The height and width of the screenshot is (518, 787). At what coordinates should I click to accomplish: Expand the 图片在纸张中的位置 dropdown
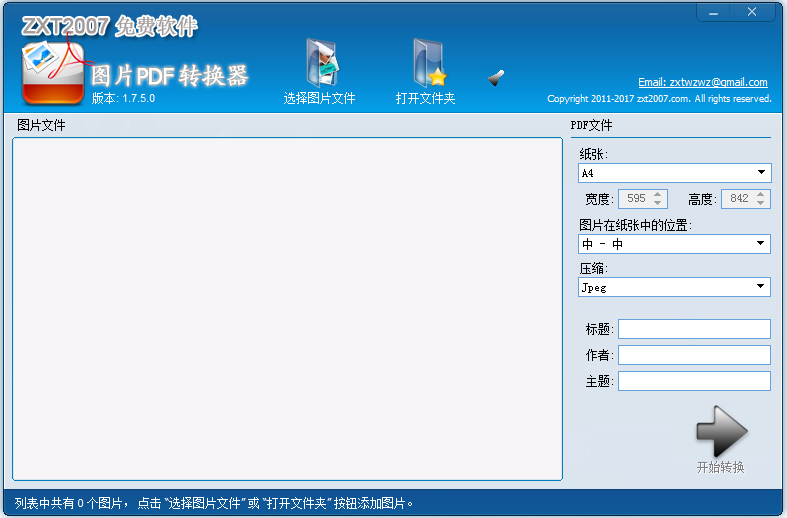[x=761, y=244]
